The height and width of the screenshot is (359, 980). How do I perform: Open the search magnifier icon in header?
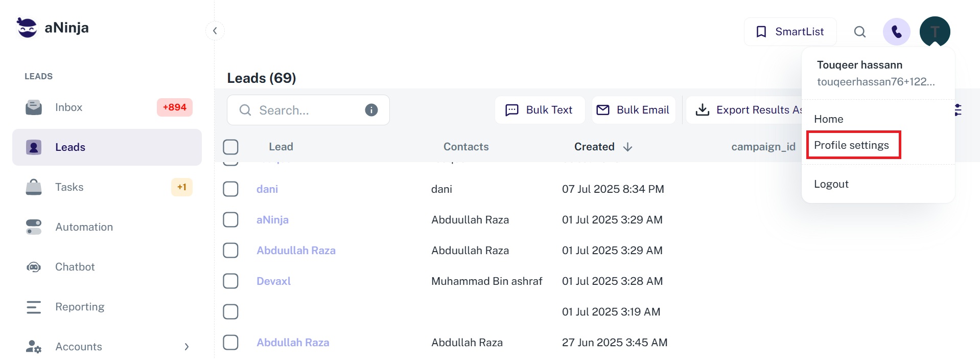pyautogui.click(x=860, y=32)
